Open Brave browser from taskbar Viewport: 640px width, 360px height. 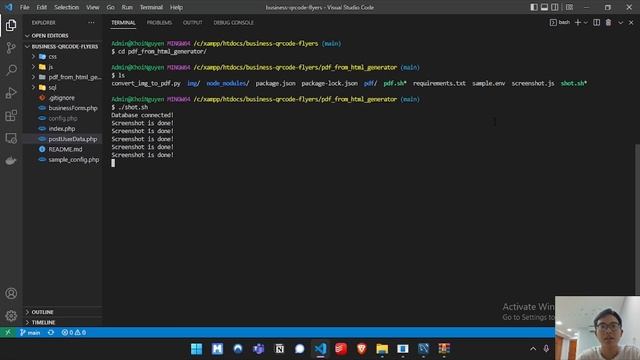pyautogui.click(x=361, y=349)
